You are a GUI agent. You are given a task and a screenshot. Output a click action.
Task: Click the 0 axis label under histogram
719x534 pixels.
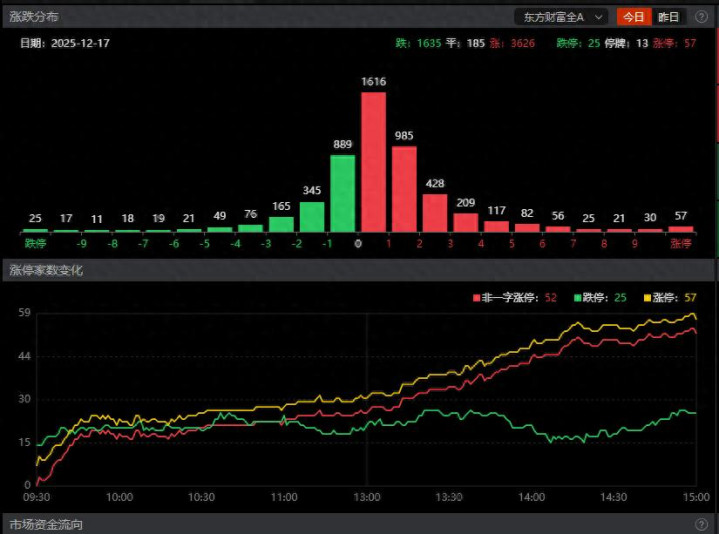358,243
